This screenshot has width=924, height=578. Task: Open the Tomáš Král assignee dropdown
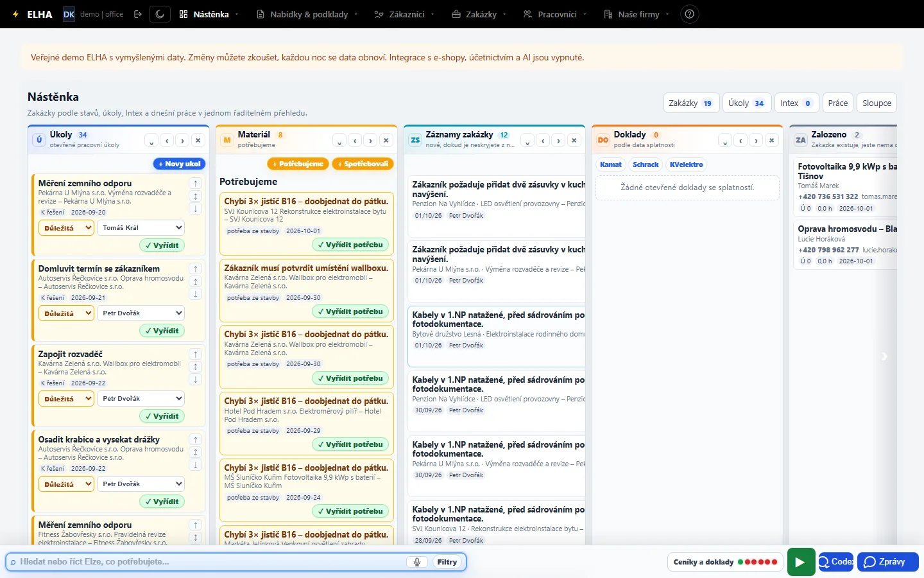[x=141, y=227]
